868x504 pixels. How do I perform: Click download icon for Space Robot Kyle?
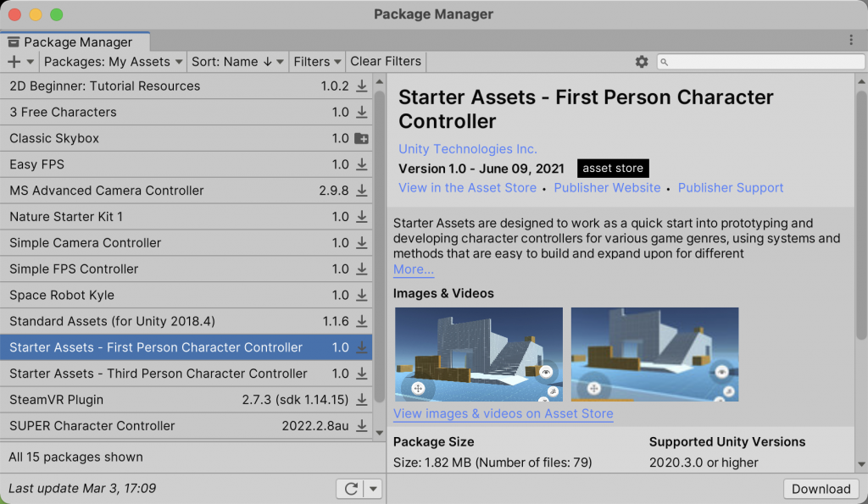[362, 296]
